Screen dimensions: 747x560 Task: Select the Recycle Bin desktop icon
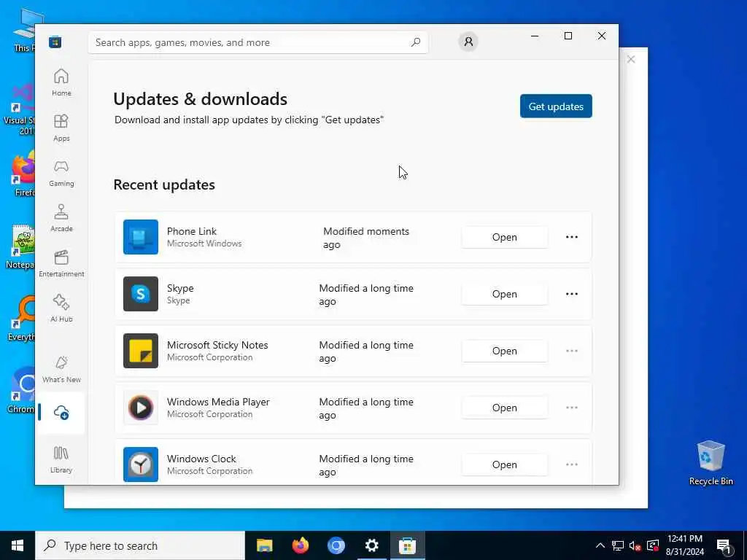(711, 463)
